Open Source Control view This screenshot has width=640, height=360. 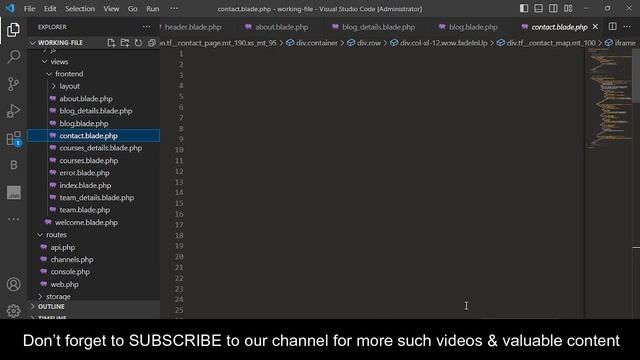pos(13,84)
